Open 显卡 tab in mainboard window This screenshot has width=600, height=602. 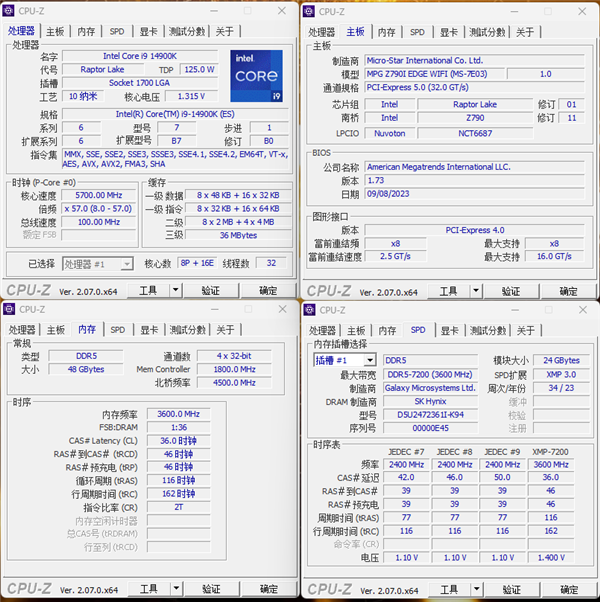[449, 32]
